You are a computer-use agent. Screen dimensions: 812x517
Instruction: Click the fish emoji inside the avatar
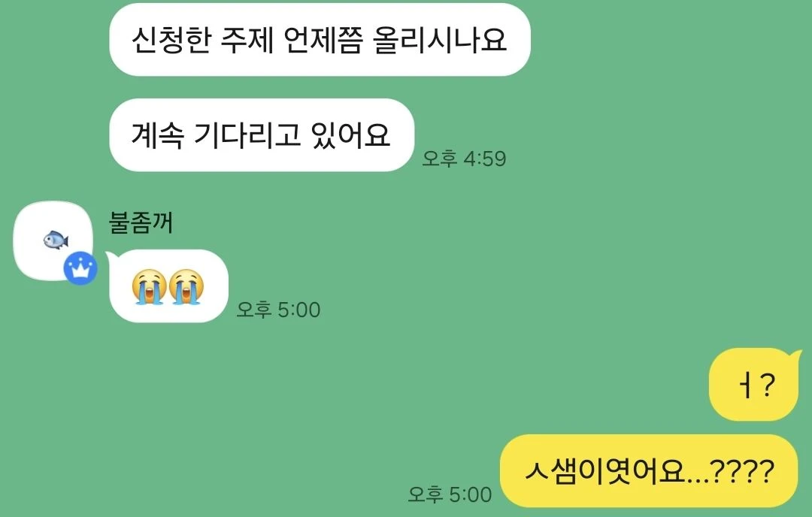coord(56,240)
